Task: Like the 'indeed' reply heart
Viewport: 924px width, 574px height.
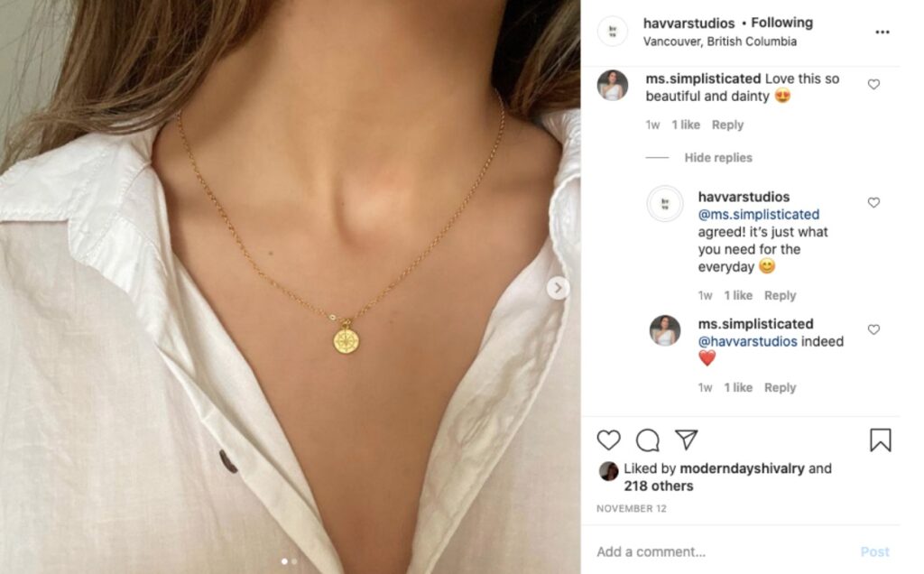Action: (873, 329)
